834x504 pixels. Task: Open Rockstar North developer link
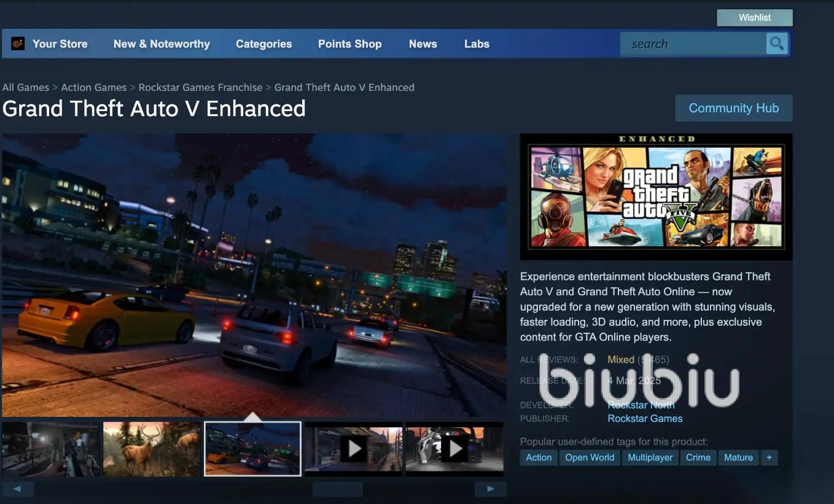pyautogui.click(x=641, y=405)
